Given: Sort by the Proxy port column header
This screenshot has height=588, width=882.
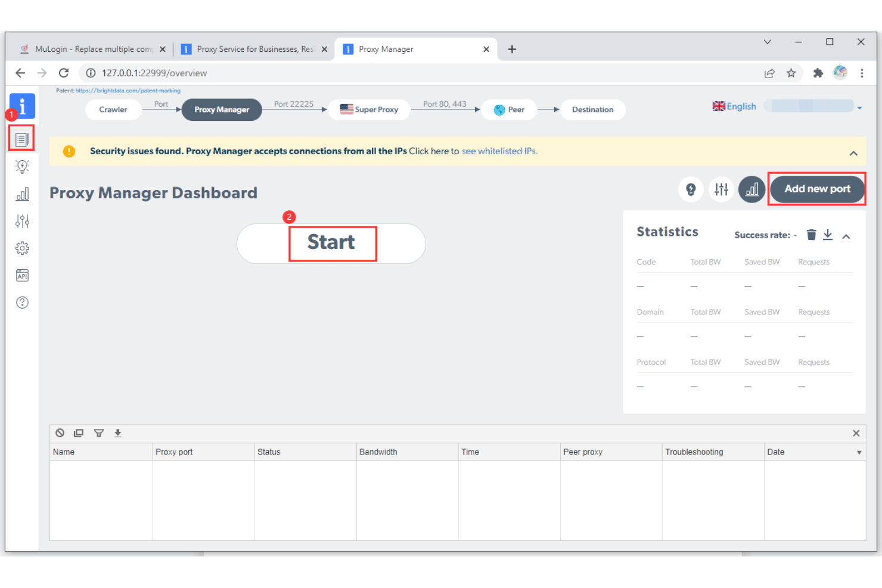Looking at the screenshot, I should coord(203,452).
